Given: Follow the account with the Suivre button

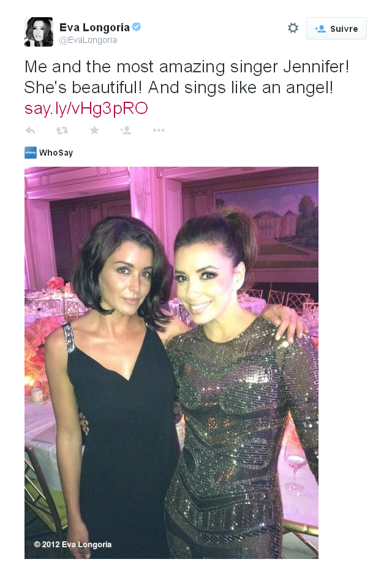Looking at the screenshot, I should (336, 28).
